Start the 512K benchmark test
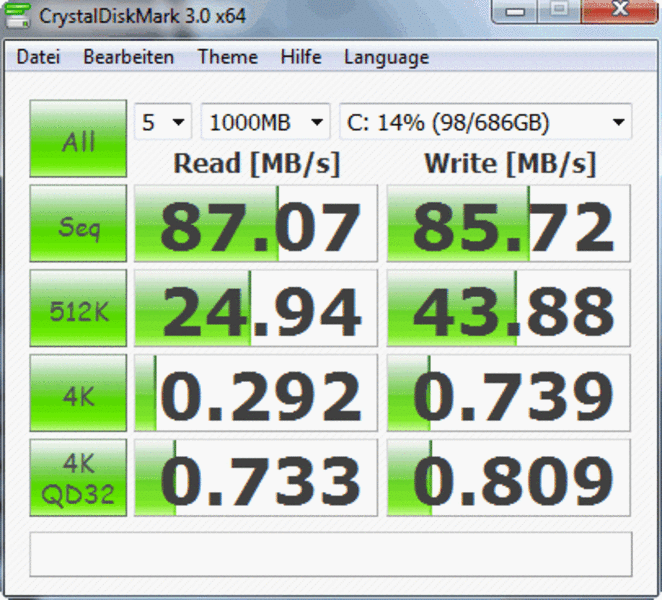 [x=78, y=308]
